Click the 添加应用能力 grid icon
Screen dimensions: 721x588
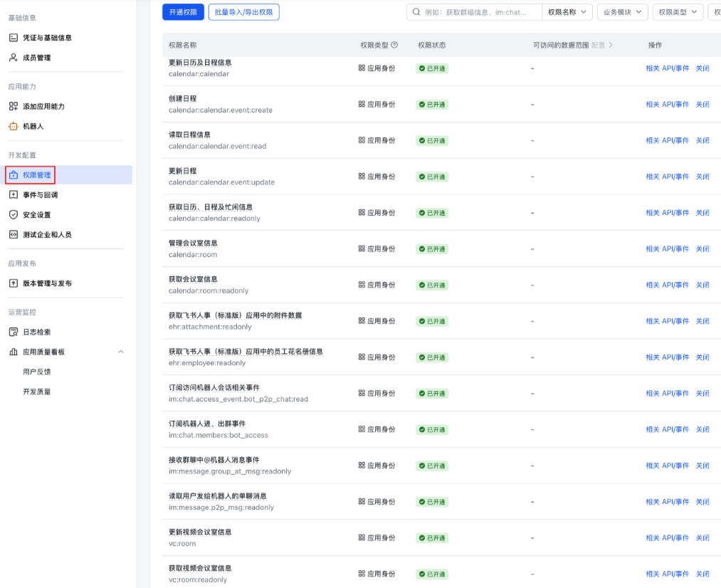pos(14,106)
